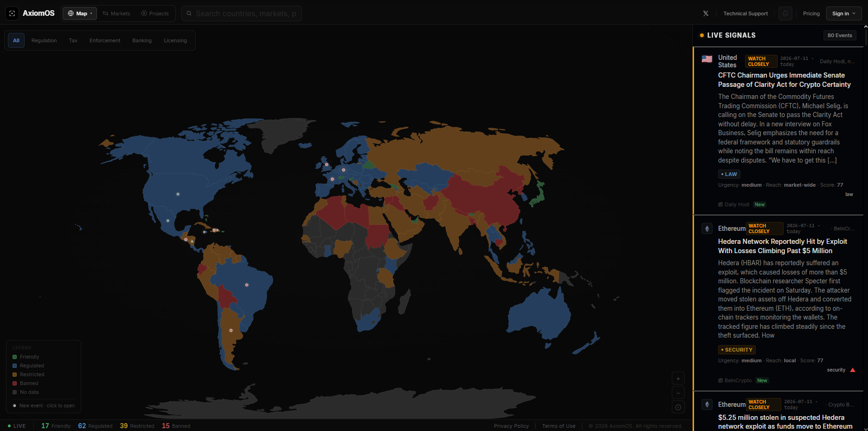Click the AxiomOS logo icon
Screen dimensions: 868x431
[13, 13]
